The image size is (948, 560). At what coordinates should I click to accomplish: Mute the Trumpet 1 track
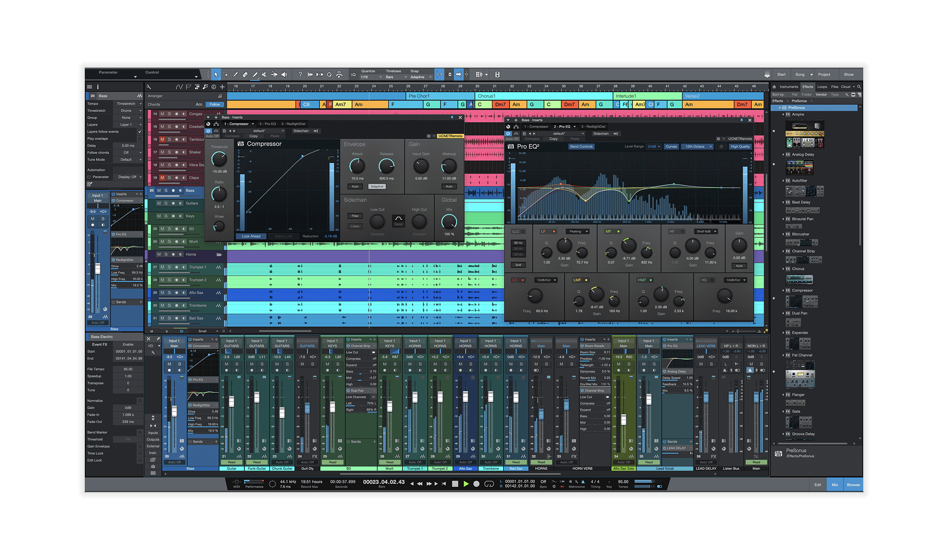click(x=162, y=267)
